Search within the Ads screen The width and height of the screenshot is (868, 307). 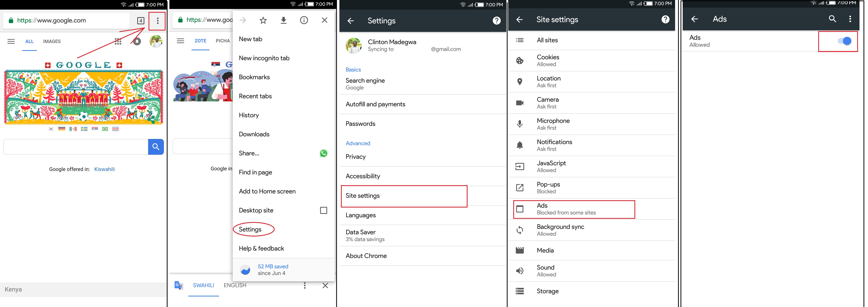pos(833,19)
